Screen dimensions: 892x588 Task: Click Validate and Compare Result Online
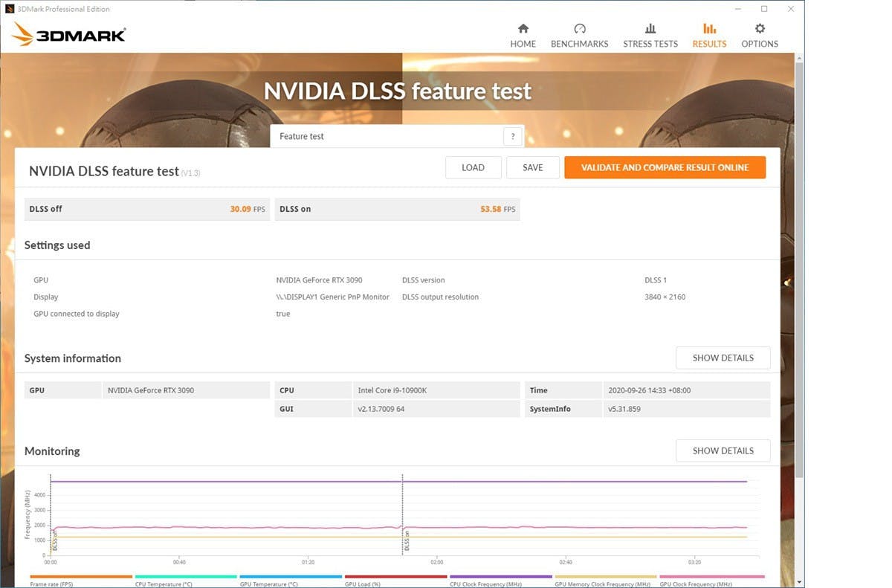(665, 167)
